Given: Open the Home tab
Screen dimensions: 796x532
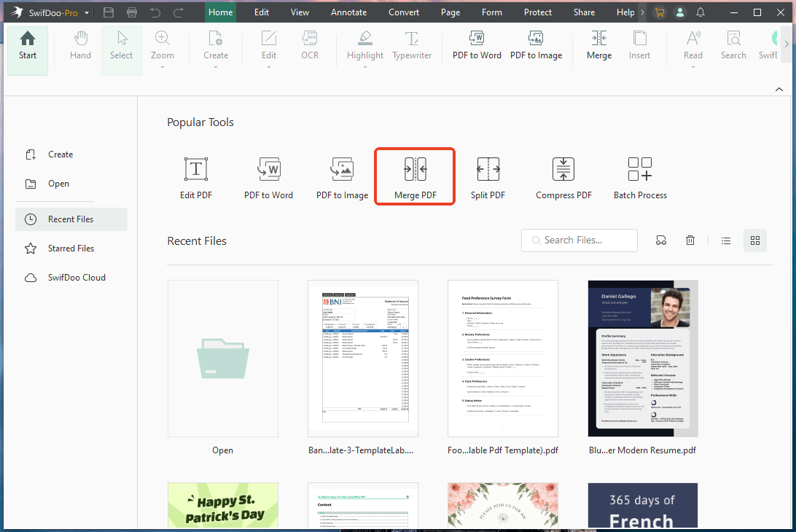Looking at the screenshot, I should pyautogui.click(x=220, y=12).
